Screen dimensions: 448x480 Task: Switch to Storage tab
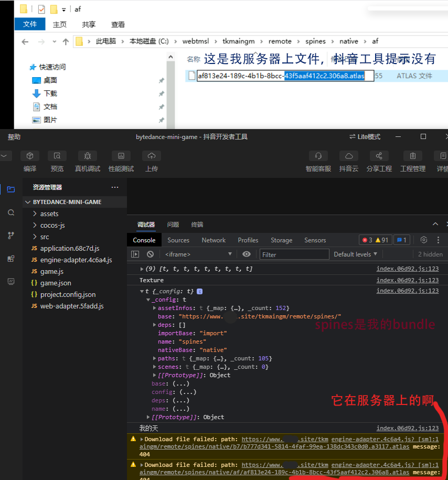click(x=281, y=240)
